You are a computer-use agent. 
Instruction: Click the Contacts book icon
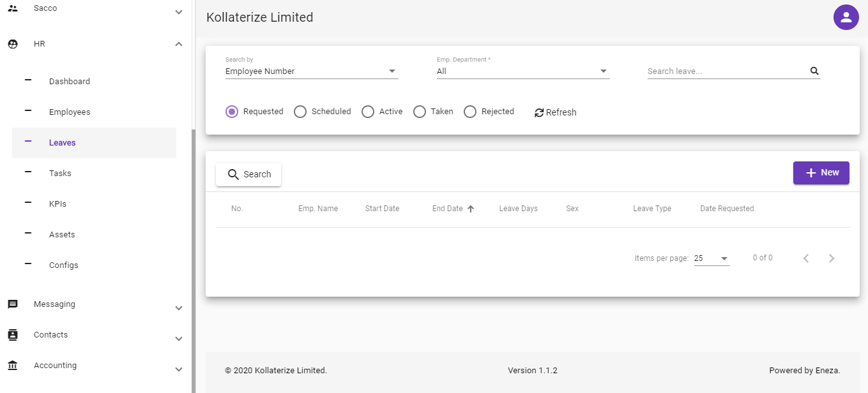[x=13, y=335]
